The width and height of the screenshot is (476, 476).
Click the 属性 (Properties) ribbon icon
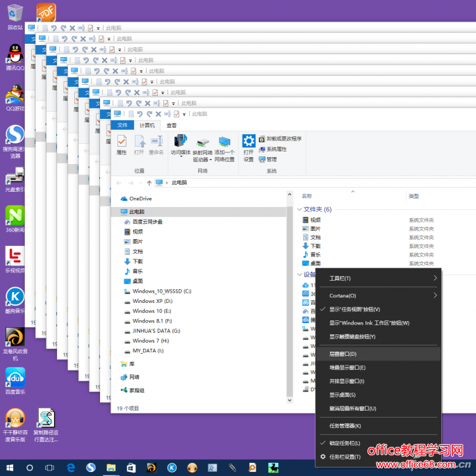[122, 145]
